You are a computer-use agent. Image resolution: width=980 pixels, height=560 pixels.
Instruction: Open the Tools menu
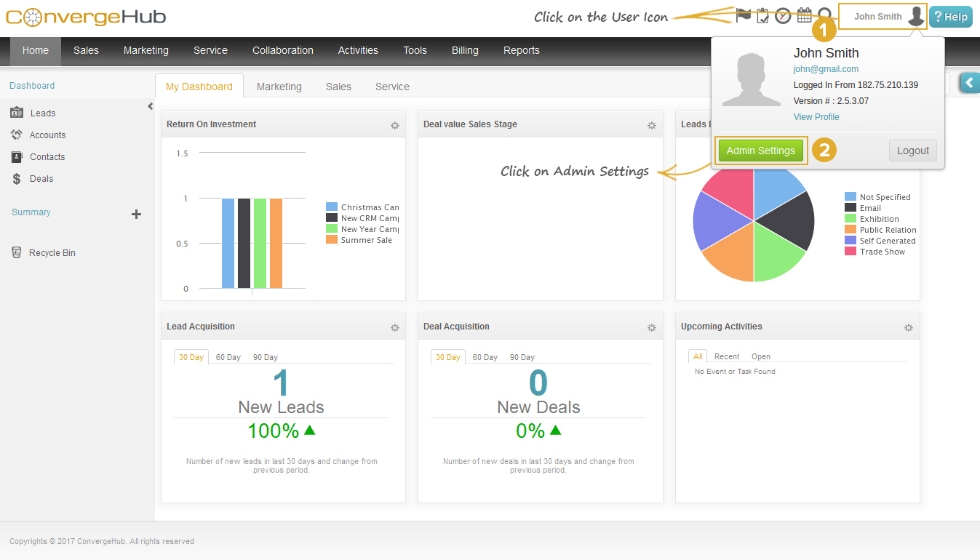tap(415, 50)
